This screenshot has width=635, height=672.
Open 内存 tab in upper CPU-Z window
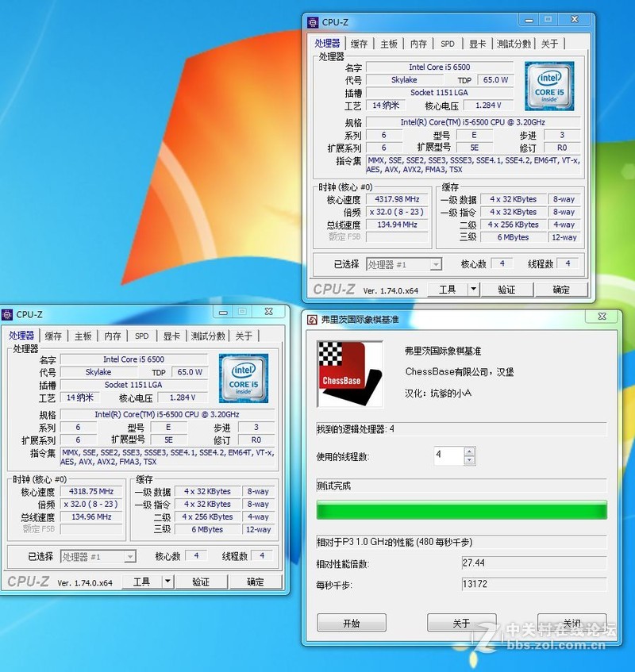click(x=418, y=44)
